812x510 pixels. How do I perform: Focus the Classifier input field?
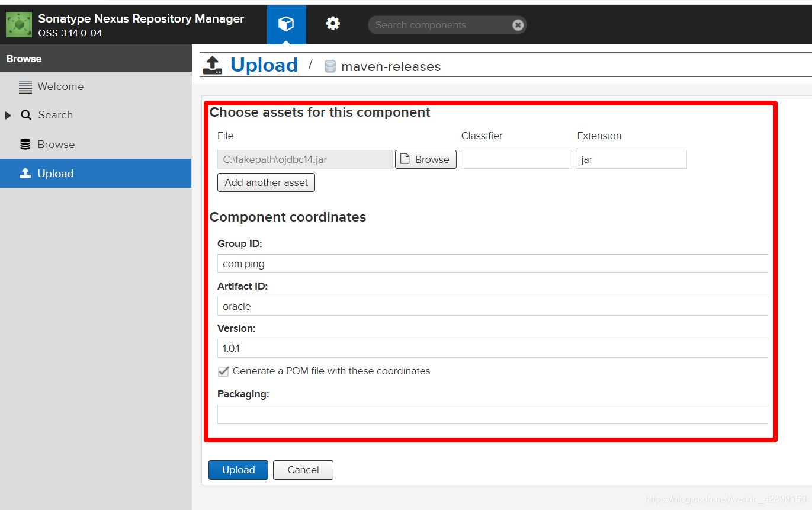[x=516, y=159]
